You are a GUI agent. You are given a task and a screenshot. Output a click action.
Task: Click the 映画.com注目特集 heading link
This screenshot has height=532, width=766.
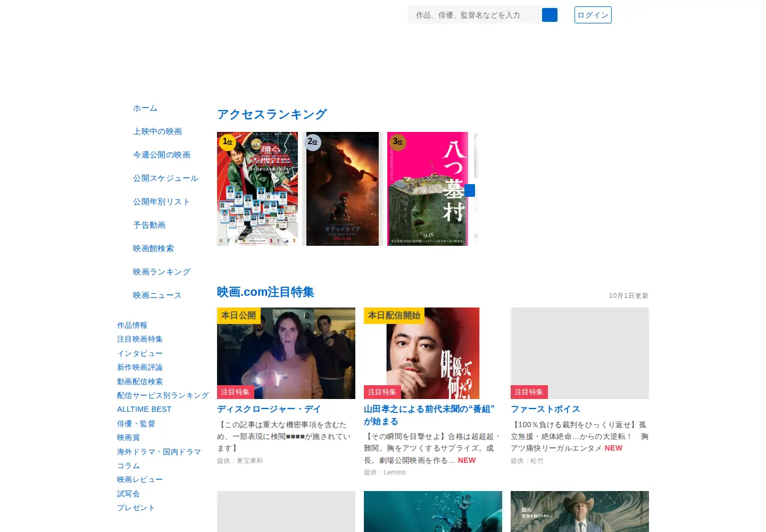pos(265,292)
